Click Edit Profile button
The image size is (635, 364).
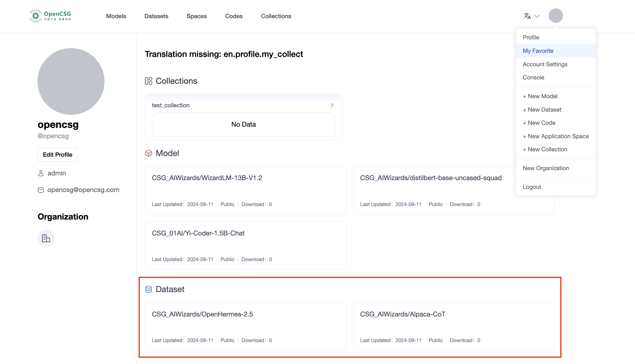point(57,154)
